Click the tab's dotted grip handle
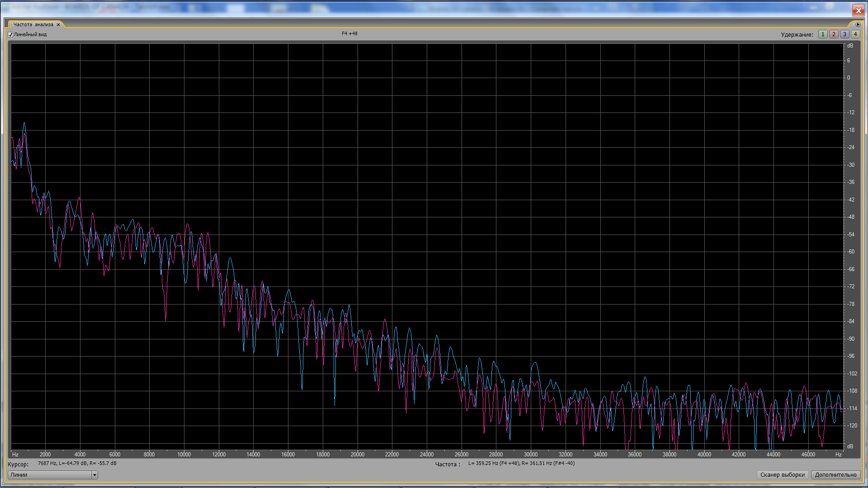Viewport: 868px width, 488px height. click(11, 24)
